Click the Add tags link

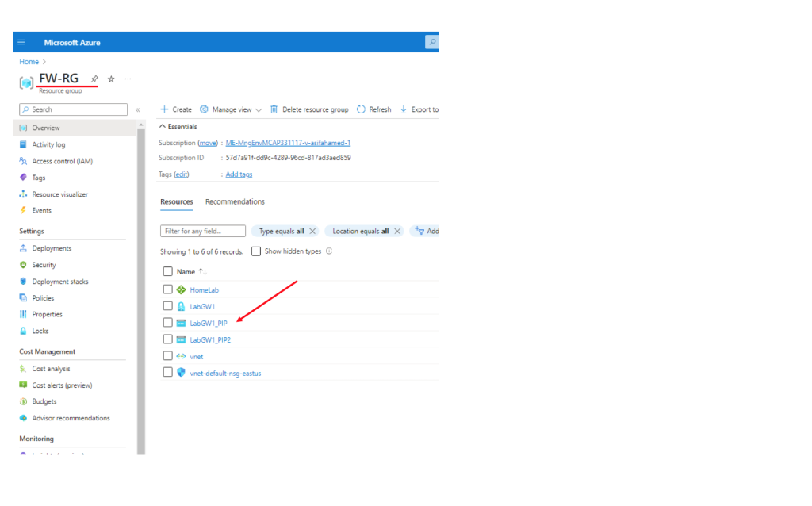[x=239, y=174]
